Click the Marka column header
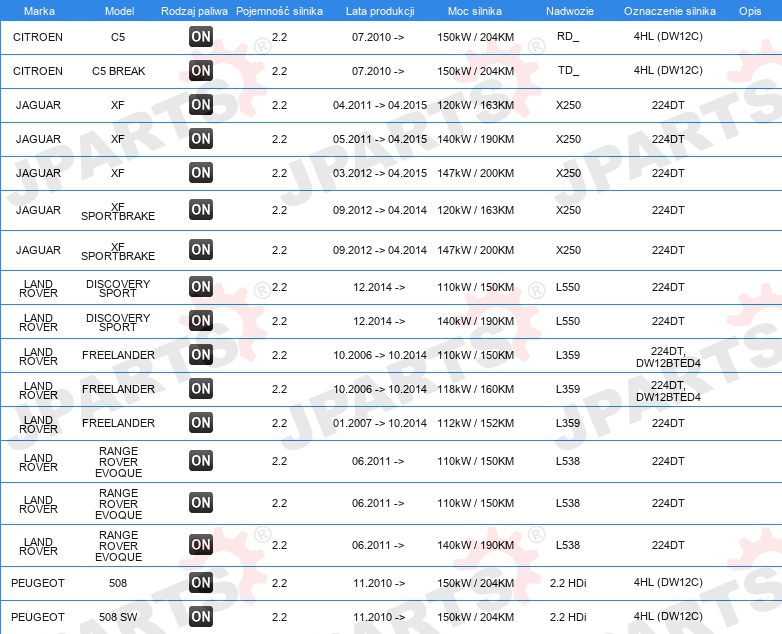782x634 pixels. click(39, 11)
